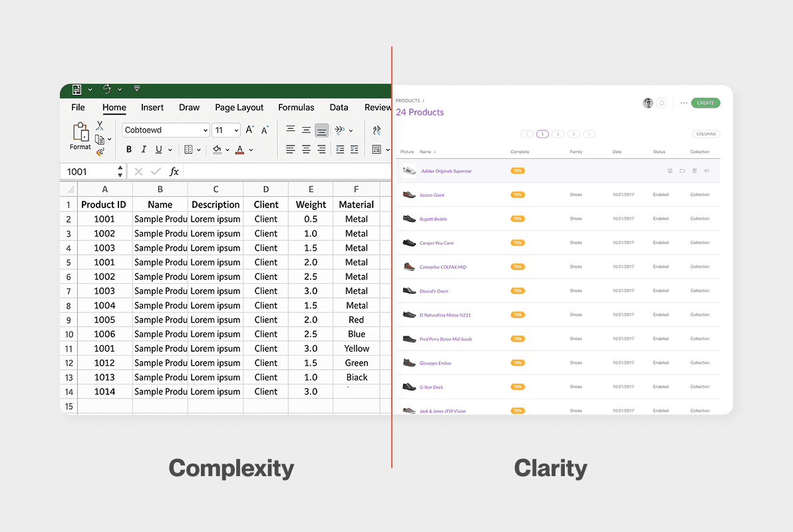Viewport: 793px width, 532px height.
Task: Click the Paste clipboard icon above Format
Action: (x=81, y=132)
